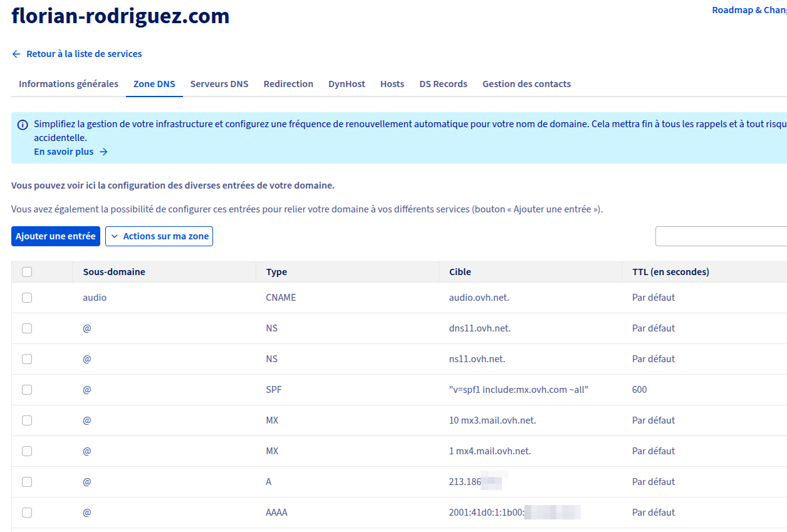
Task: Switch to Informations générales tab
Action: [x=68, y=83]
